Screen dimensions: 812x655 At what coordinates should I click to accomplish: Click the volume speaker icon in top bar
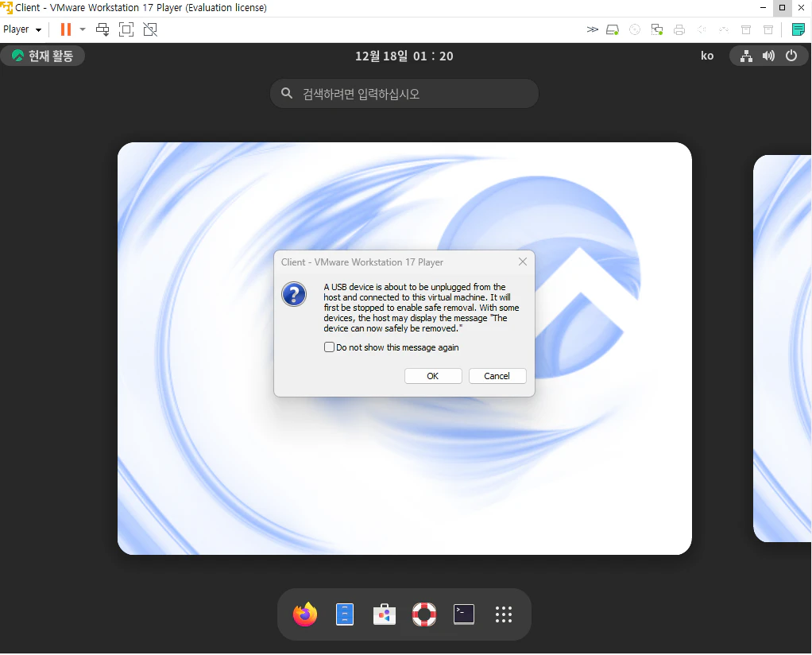768,56
